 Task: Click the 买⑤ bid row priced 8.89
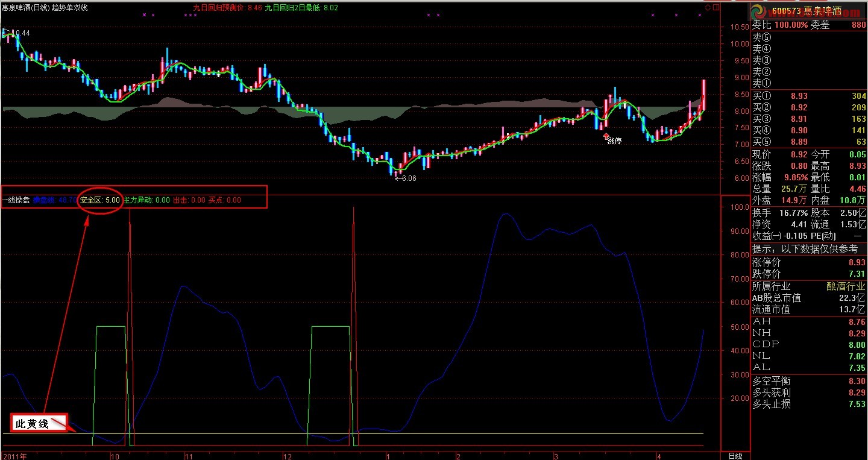[x=809, y=142]
